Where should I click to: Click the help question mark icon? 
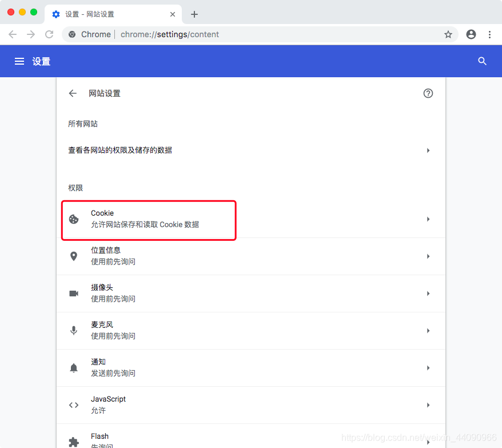pos(428,93)
